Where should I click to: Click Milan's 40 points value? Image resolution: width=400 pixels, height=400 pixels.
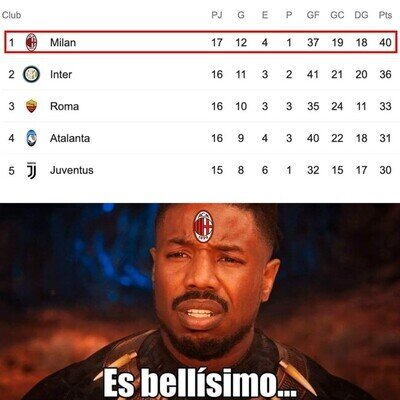click(385, 42)
